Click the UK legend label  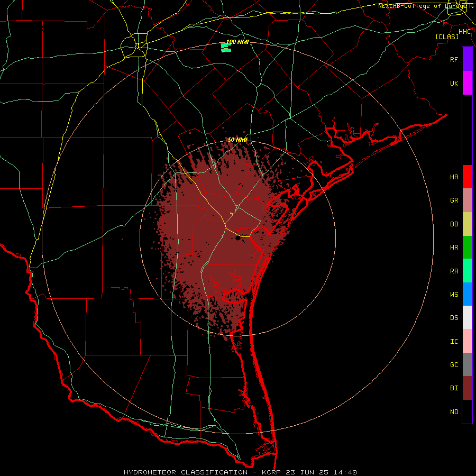coord(454,83)
